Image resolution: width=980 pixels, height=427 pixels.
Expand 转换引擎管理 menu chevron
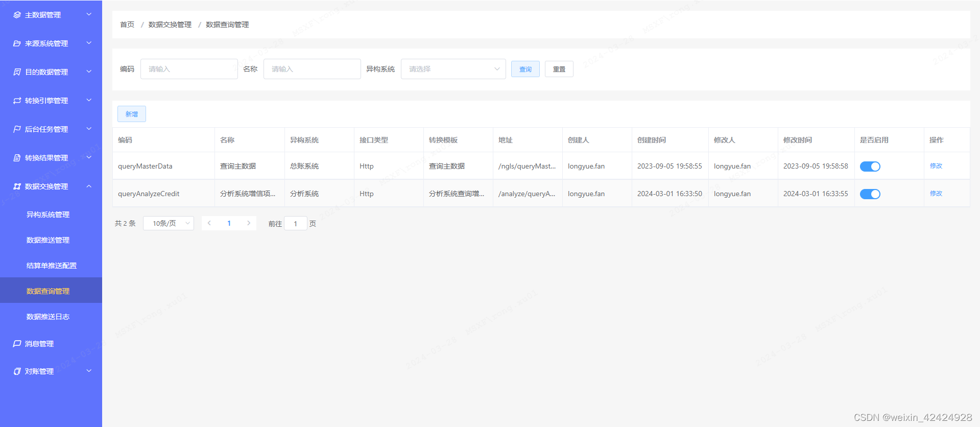coord(89,100)
